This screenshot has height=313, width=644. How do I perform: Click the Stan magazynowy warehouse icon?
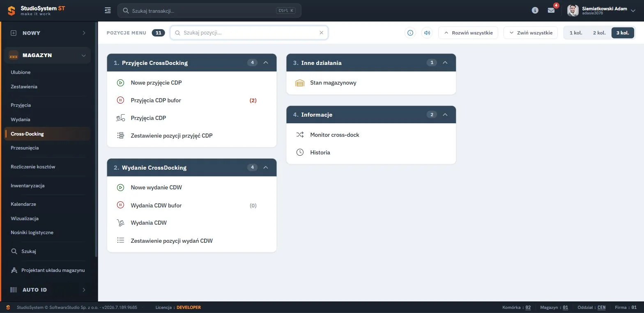pos(300,83)
